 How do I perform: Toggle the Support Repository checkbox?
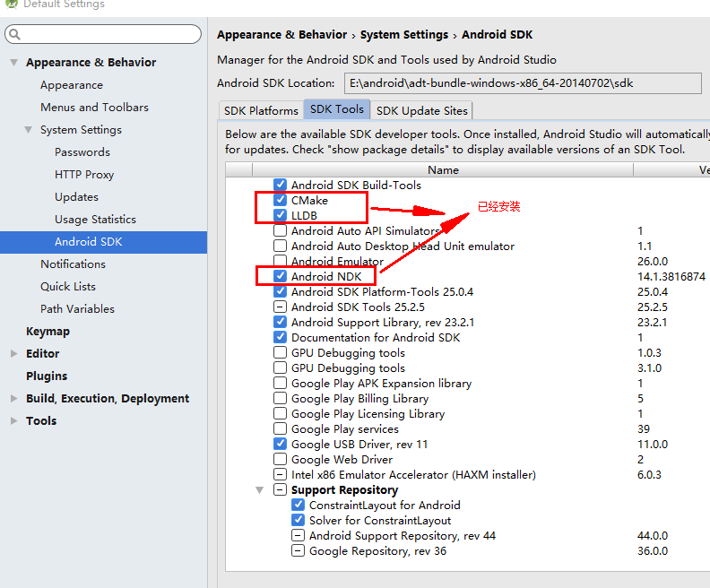click(x=281, y=489)
